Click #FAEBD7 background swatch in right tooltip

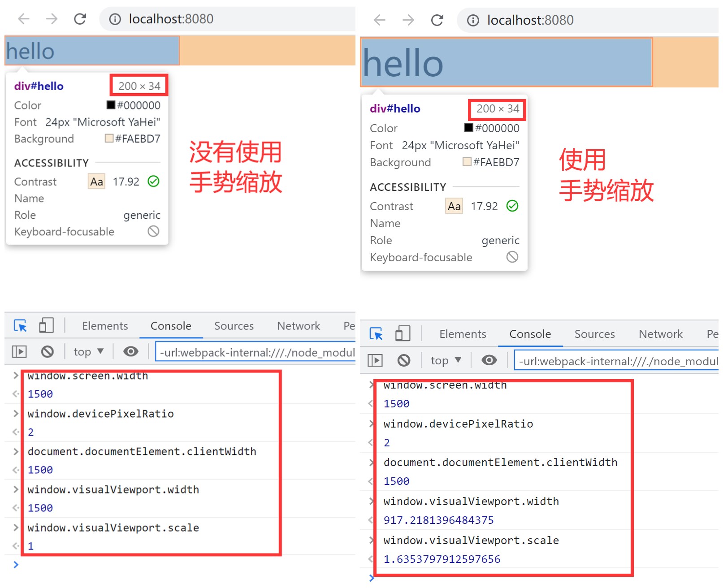click(467, 162)
